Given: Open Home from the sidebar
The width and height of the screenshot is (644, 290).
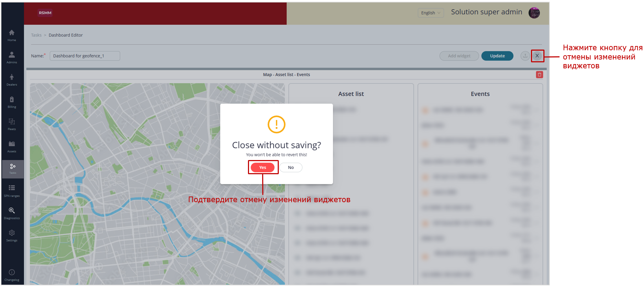Looking at the screenshot, I should 12,35.
